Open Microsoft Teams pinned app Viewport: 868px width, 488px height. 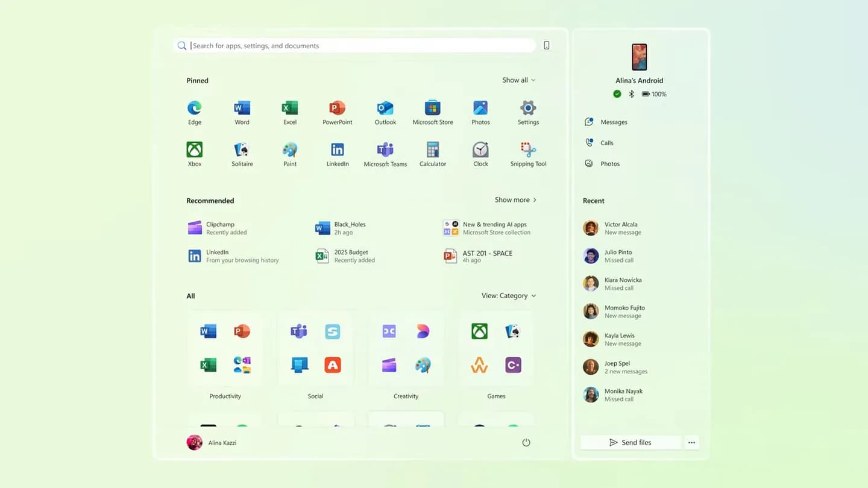[x=385, y=154]
